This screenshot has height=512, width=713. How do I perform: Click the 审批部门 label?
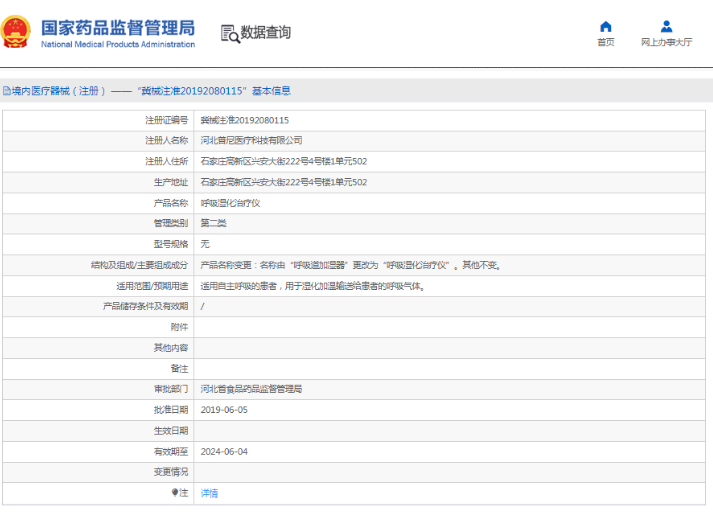(171, 389)
